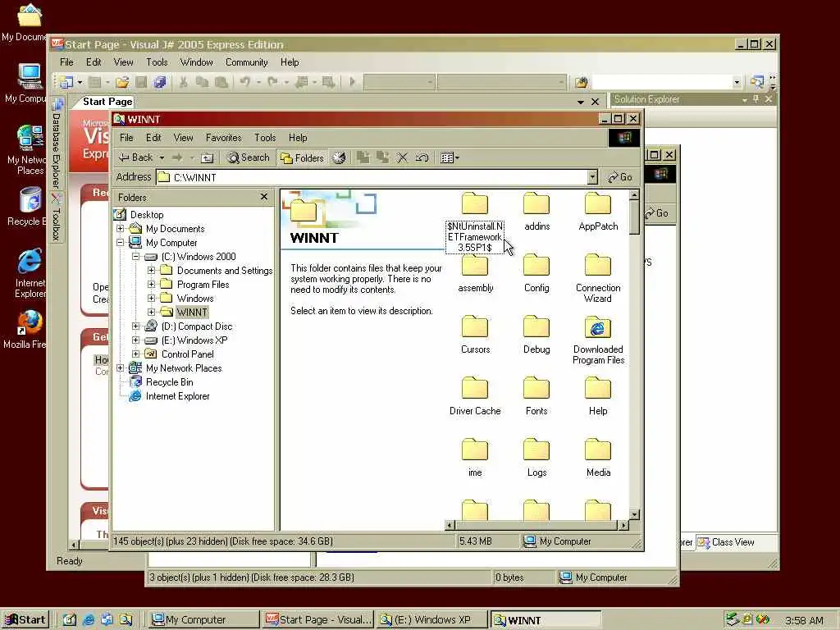Go back using the Back button in WINNT

point(135,157)
